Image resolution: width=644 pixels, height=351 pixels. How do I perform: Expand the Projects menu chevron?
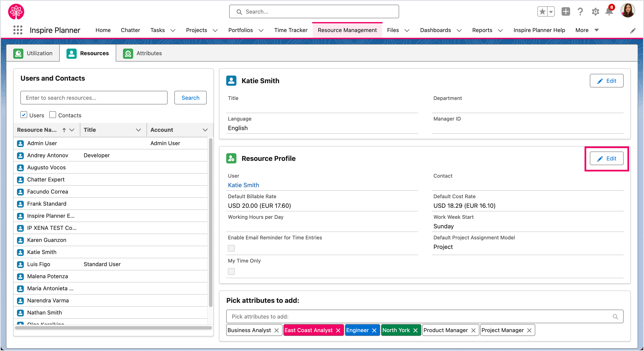215,31
